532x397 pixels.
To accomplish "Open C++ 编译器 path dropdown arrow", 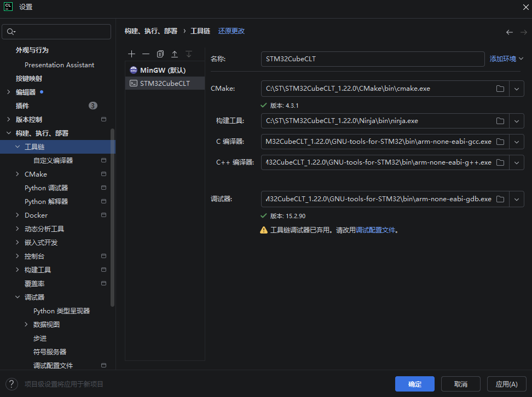I will [x=517, y=162].
